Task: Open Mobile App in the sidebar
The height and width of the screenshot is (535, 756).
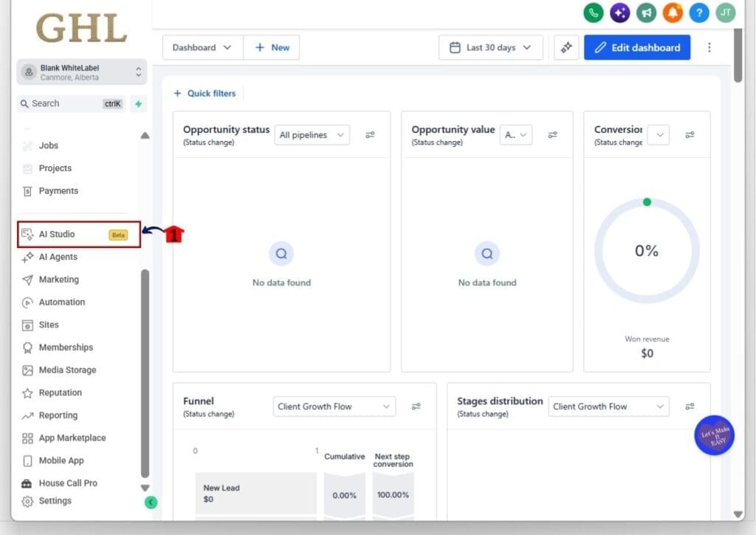Action: click(61, 460)
